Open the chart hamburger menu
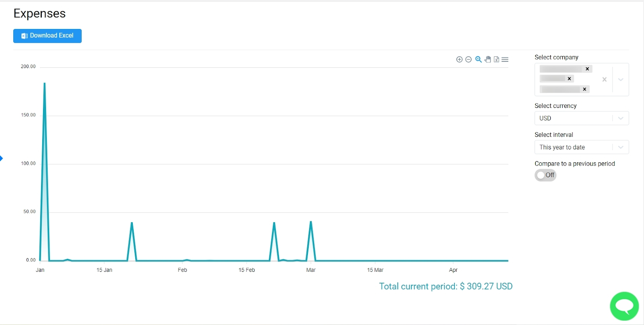 point(505,60)
